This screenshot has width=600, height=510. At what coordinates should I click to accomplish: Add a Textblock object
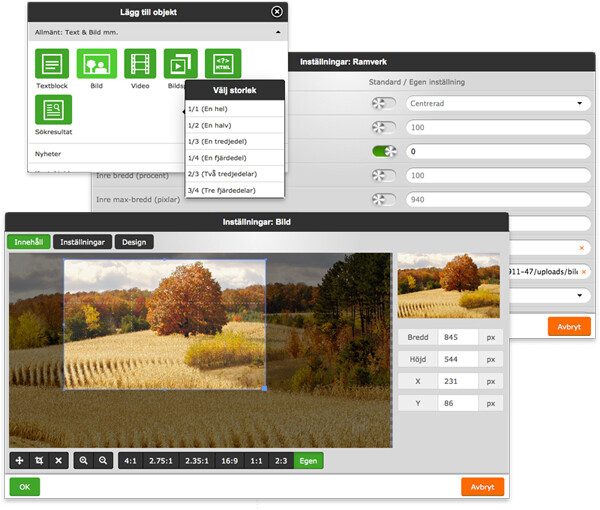(x=52, y=64)
